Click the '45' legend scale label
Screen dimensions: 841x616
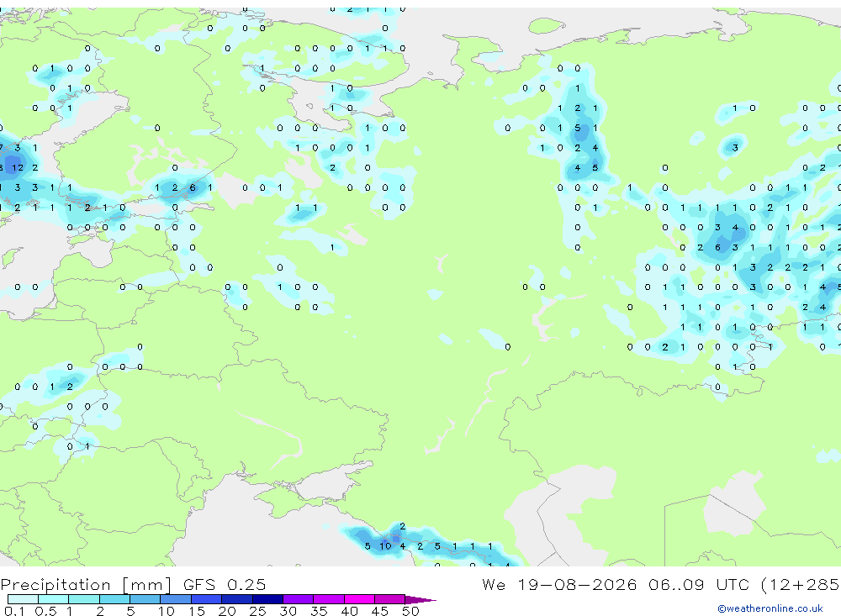380,611
